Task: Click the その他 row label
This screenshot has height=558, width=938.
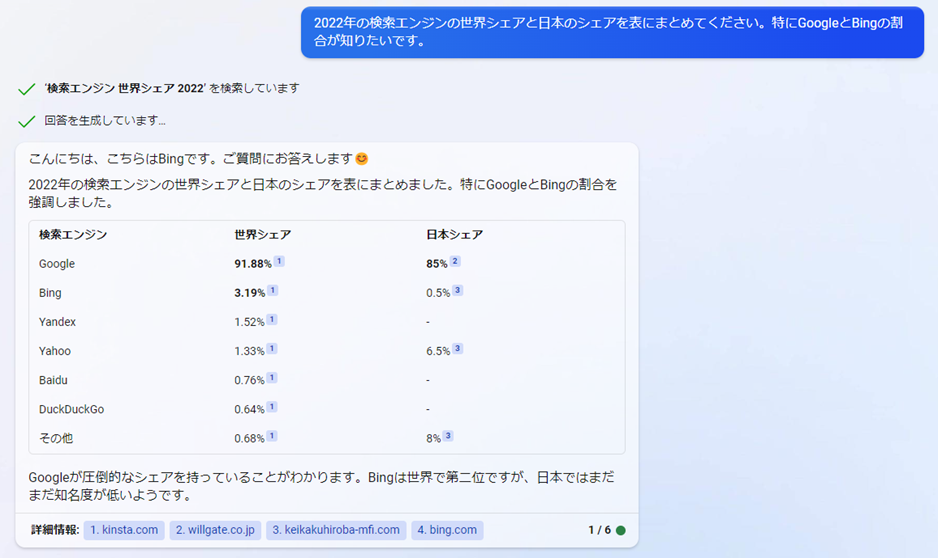Action: (x=56, y=438)
